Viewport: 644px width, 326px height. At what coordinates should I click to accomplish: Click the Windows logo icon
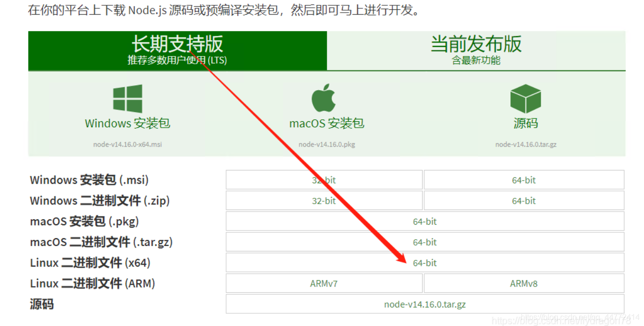point(128,98)
